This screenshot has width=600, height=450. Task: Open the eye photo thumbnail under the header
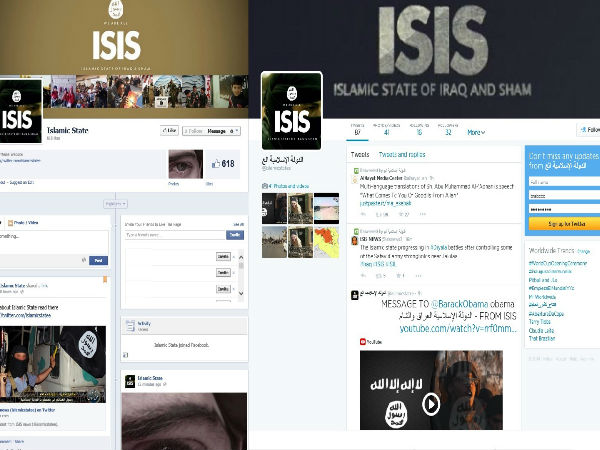pyautogui.click(x=185, y=164)
